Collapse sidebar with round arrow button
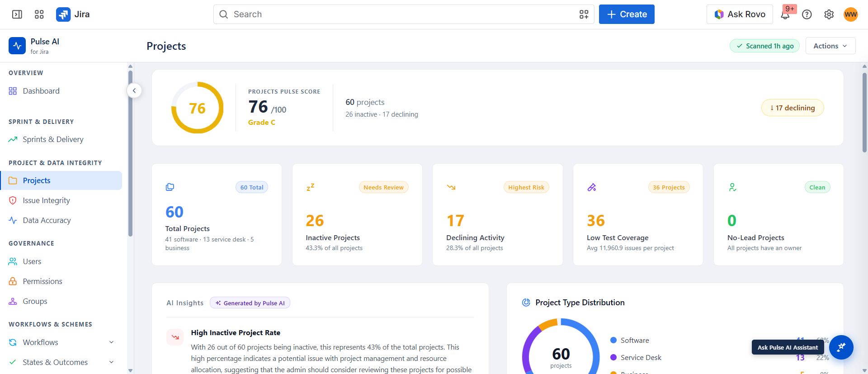The width and height of the screenshot is (868, 374). (x=134, y=90)
